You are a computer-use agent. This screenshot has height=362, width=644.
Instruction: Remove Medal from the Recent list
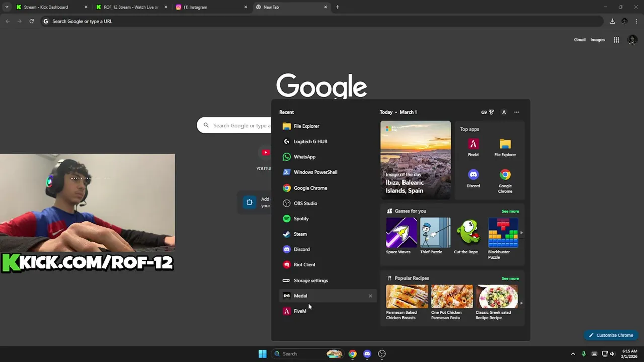coord(370,296)
